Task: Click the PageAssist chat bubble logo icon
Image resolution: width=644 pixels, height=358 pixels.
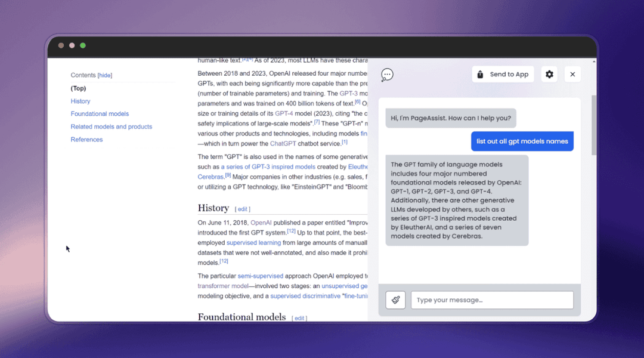Action: click(x=387, y=75)
